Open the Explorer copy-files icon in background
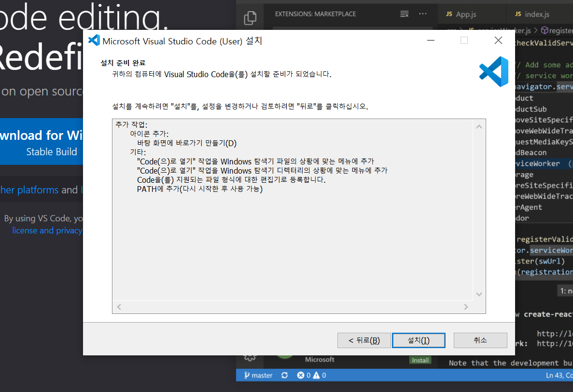 pos(250,18)
